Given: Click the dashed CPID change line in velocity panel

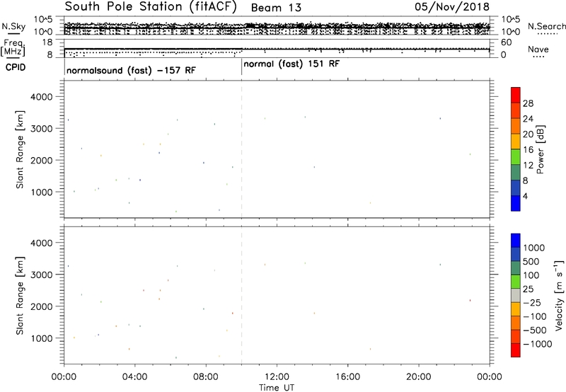Looking at the screenshot, I should 241,294.
